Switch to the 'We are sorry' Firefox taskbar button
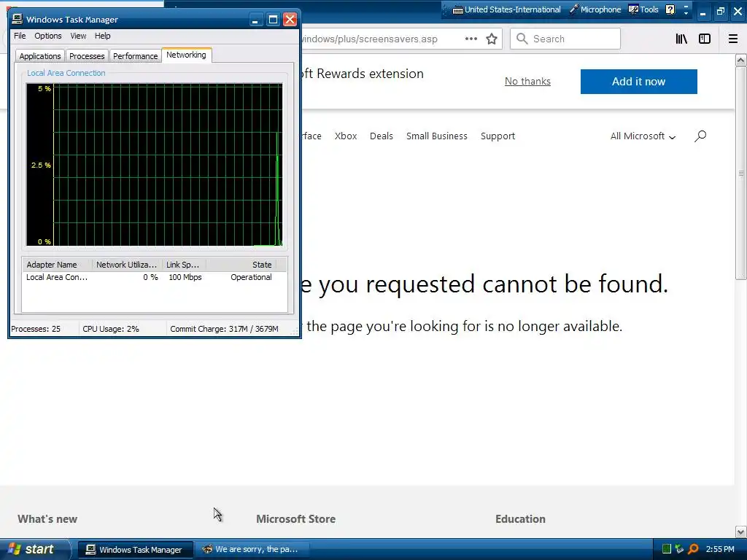Screen dimensions: 747x560 (x=252, y=550)
